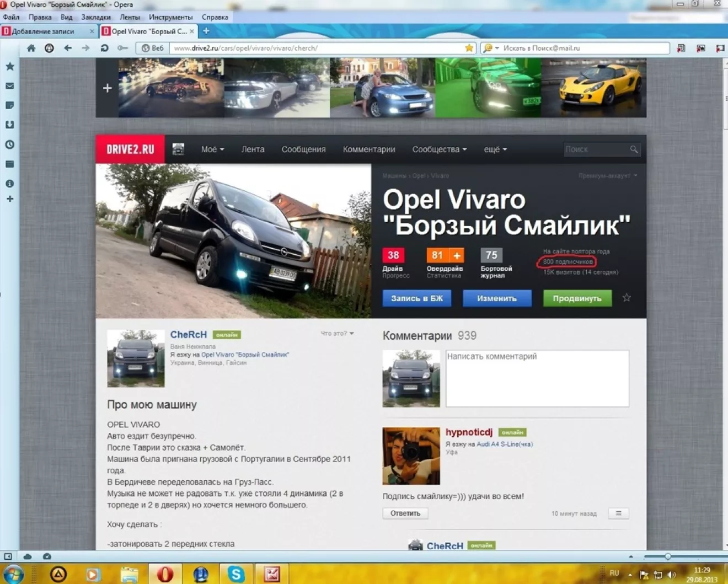Screen dimensions: 728x584
Task: Open the Вид menu
Action: tap(67, 17)
